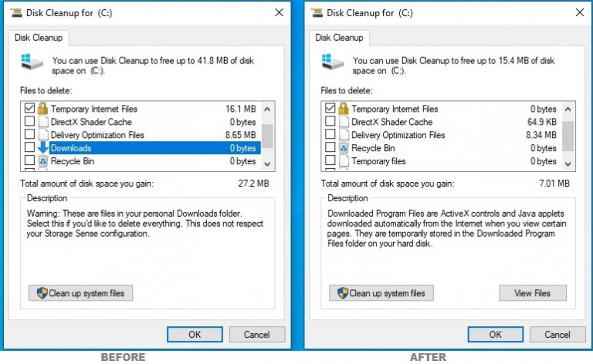
Task: Select the Disk Cleanup tab in right dialog
Action: (x=339, y=38)
